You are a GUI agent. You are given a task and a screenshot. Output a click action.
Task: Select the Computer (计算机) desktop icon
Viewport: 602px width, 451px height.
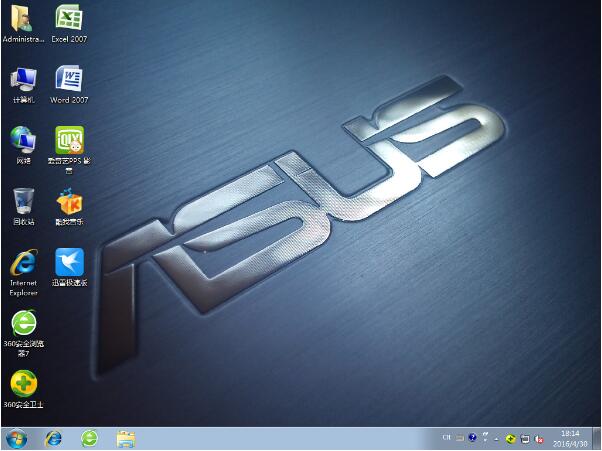pos(23,85)
